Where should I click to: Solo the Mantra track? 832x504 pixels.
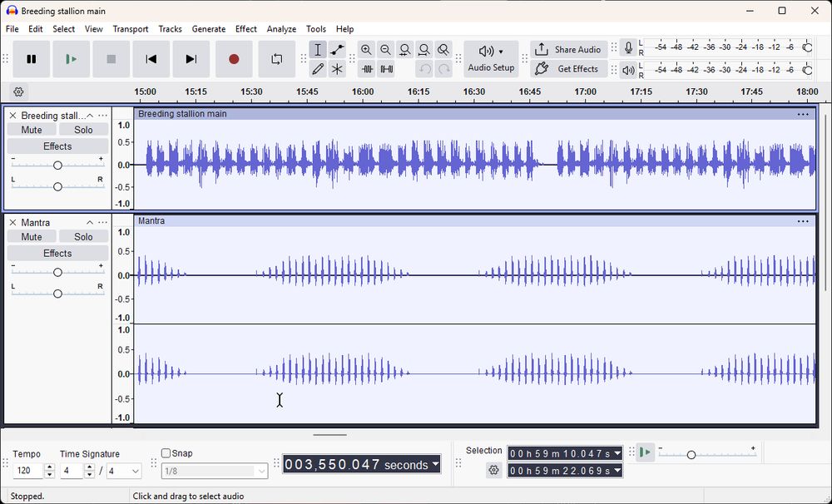pyautogui.click(x=83, y=237)
